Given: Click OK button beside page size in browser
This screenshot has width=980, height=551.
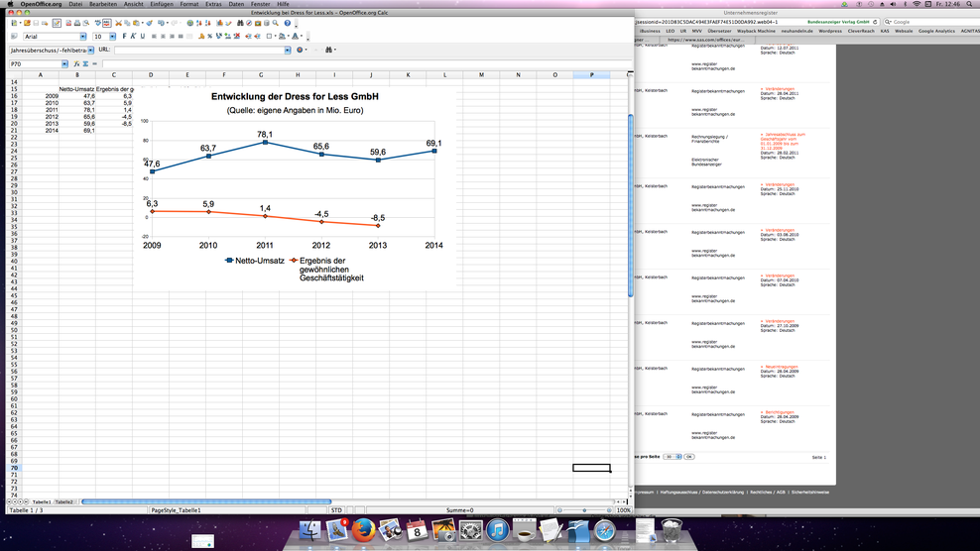Looking at the screenshot, I should 688,457.
